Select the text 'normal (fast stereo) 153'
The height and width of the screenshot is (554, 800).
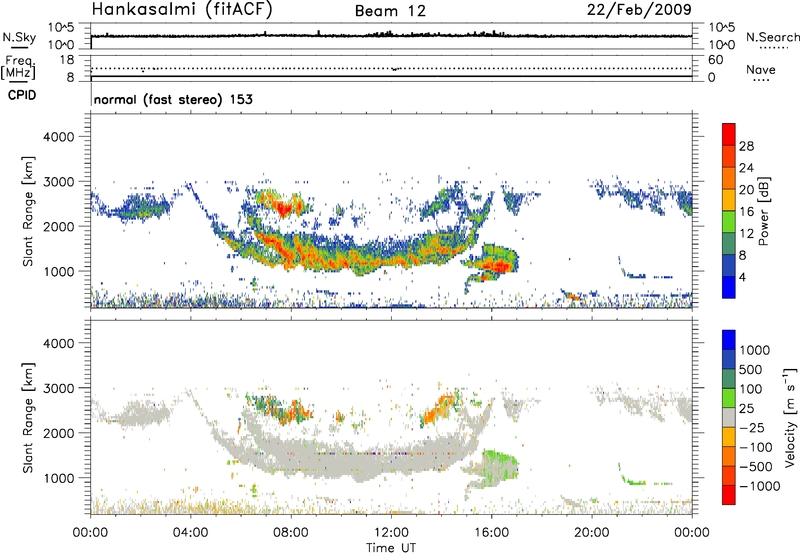pyautogui.click(x=173, y=99)
